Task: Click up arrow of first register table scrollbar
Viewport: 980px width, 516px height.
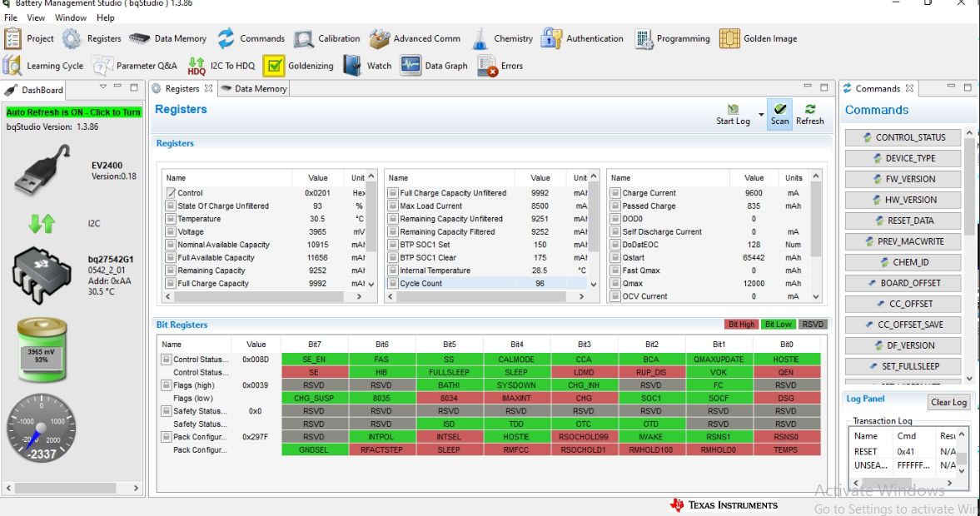Action: pos(371,176)
